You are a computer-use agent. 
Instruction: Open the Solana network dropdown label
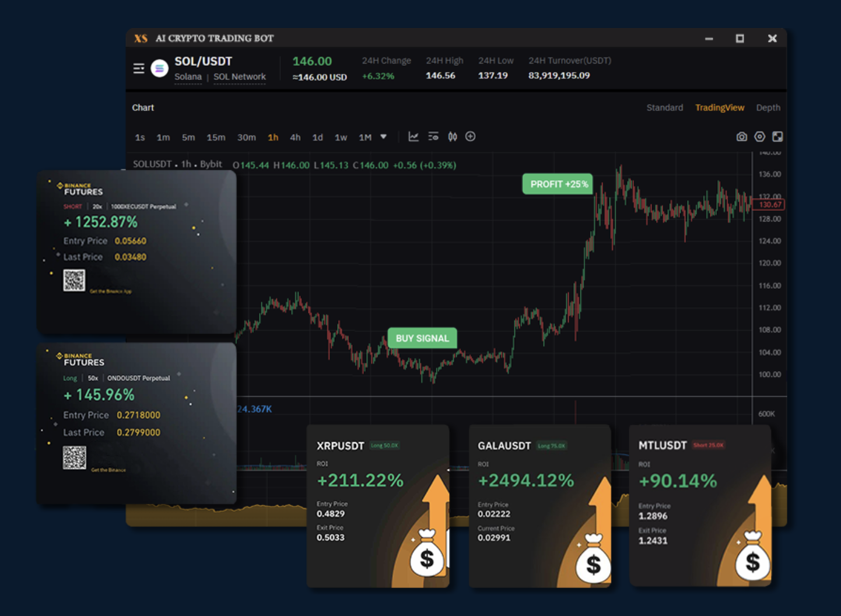tap(239, 76)
